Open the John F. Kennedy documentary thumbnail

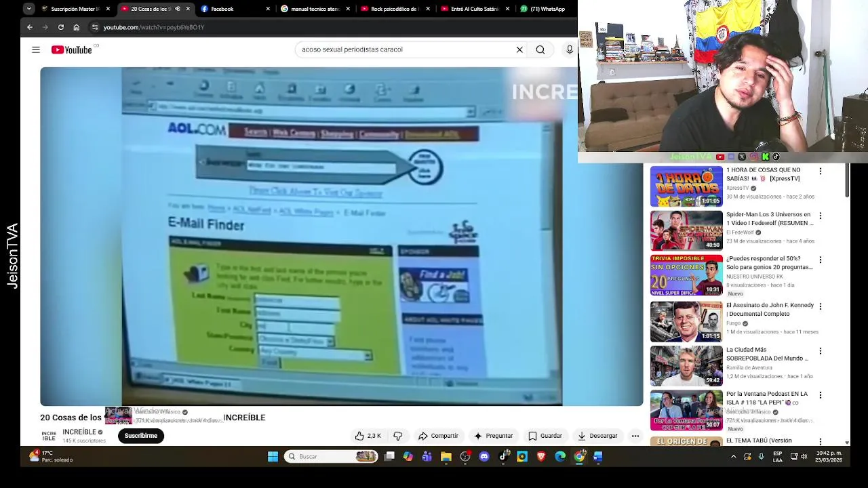[686, 321]
